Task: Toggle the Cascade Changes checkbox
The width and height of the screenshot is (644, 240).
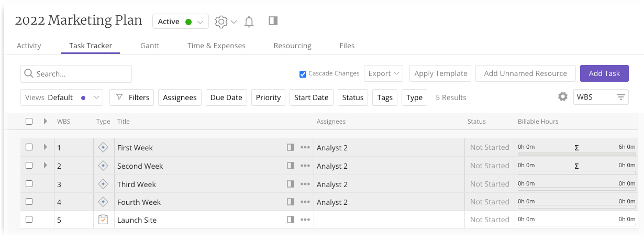Action: 303,74
